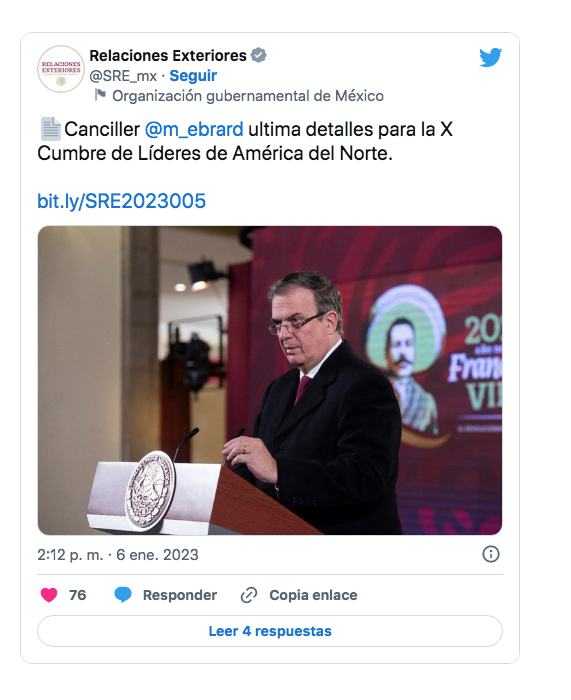Click the verified badge next to Relaciones Exteriores
571x700 pixels.
258,55
